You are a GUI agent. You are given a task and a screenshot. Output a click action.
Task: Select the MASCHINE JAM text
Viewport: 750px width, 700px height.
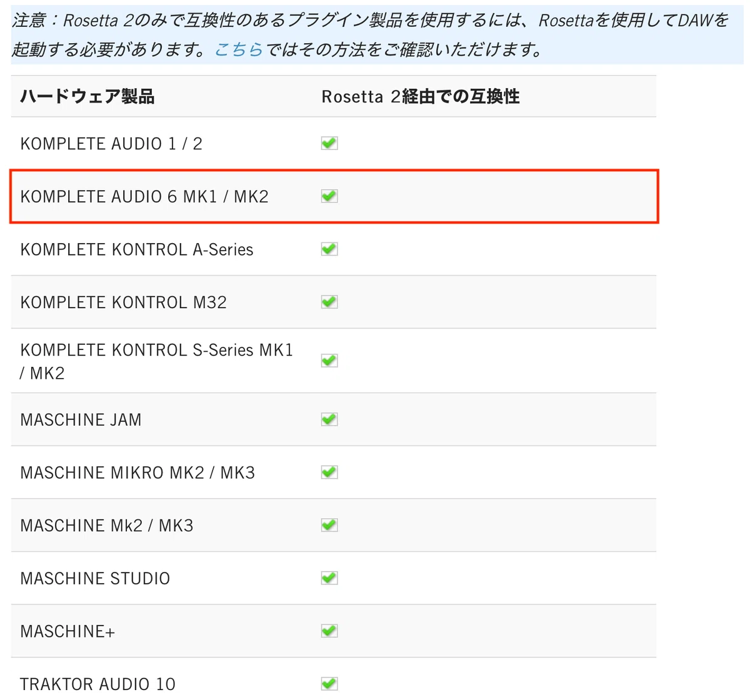(x=81, y=419)
